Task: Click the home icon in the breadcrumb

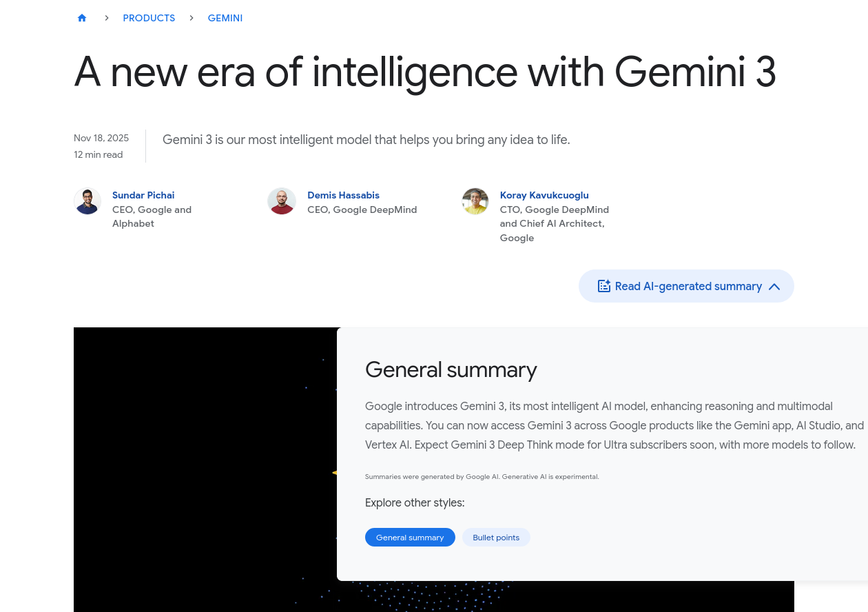Action: coord(82,18)
